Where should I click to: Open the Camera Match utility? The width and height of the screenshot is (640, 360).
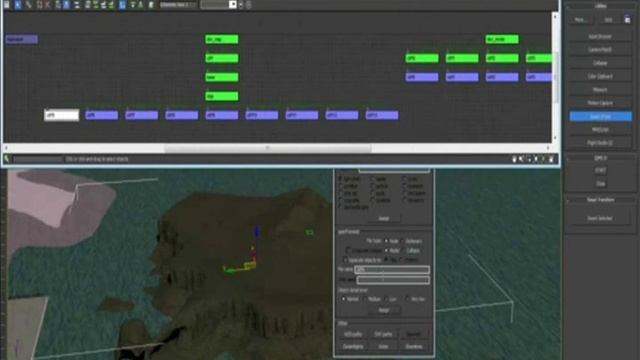coord(600,49)
